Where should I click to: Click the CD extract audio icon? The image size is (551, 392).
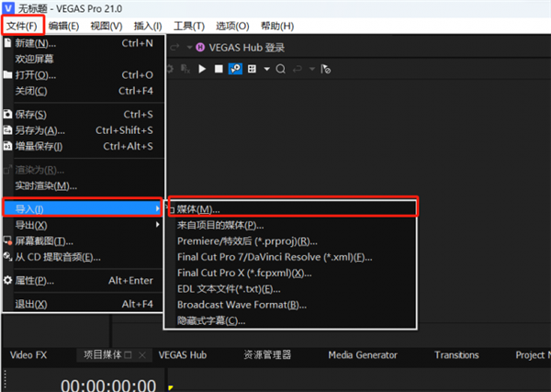tap(7, 257)
